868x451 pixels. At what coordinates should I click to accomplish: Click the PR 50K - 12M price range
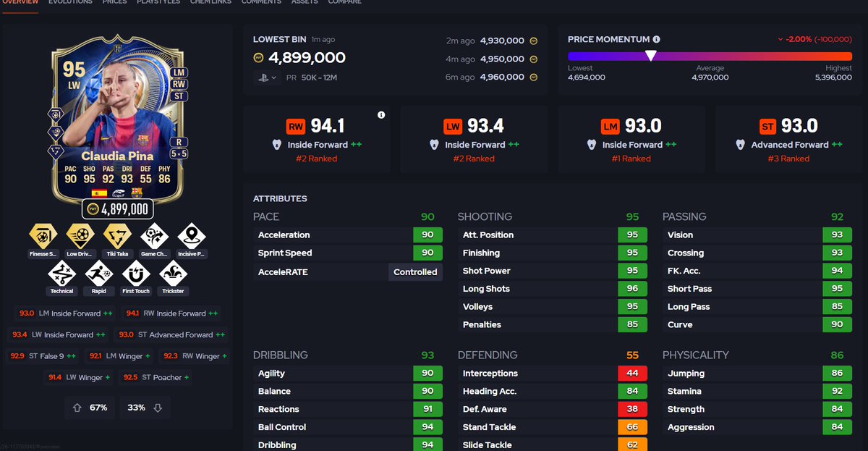coord(311,77)
